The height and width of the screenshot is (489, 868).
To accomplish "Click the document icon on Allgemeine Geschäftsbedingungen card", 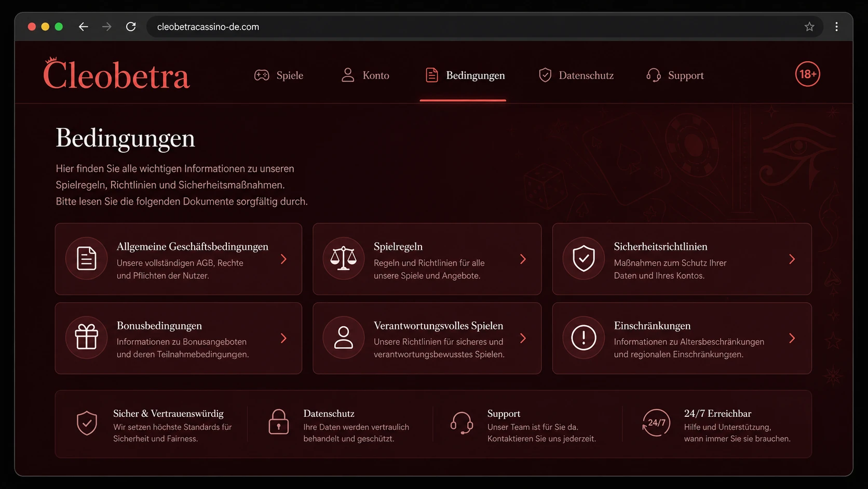I will coord(86,258).
